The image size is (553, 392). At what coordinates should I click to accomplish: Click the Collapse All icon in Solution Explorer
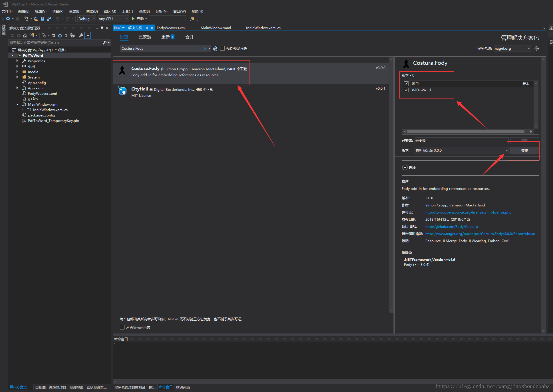point(66,35)
